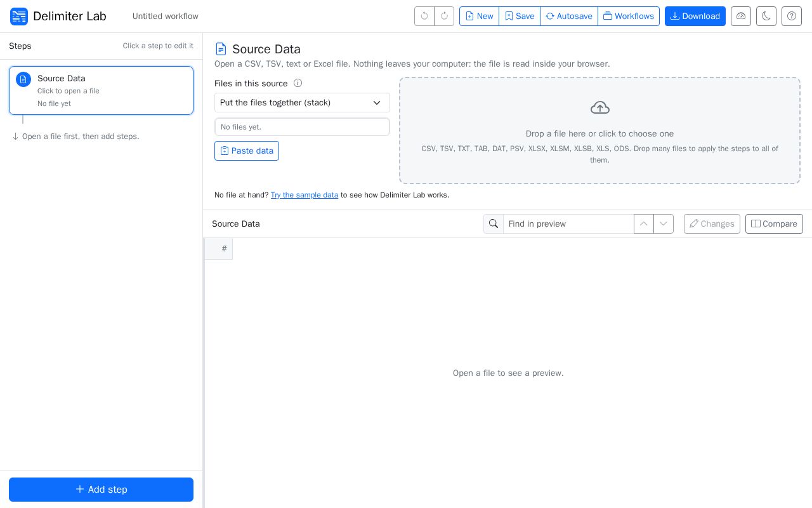This screenshot has width=812, height=508.
Task: Open help via the question mark icon
Action: (x=792, y=17)
